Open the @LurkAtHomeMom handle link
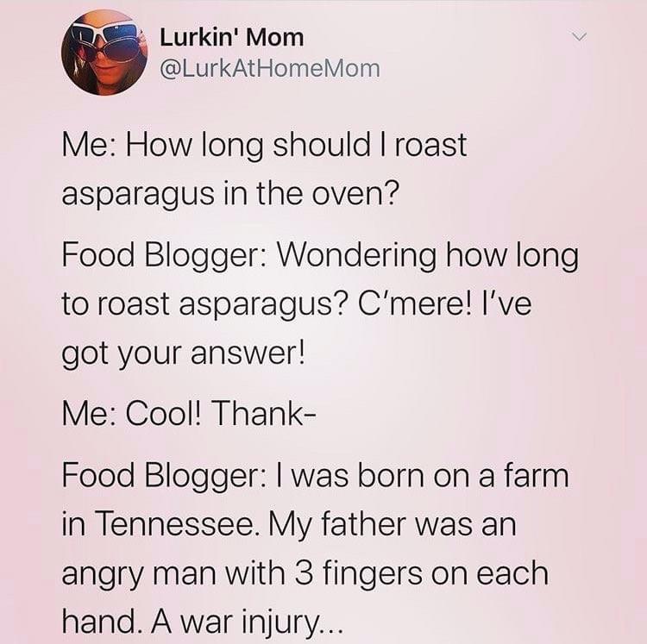 click(x=269, y=68)
